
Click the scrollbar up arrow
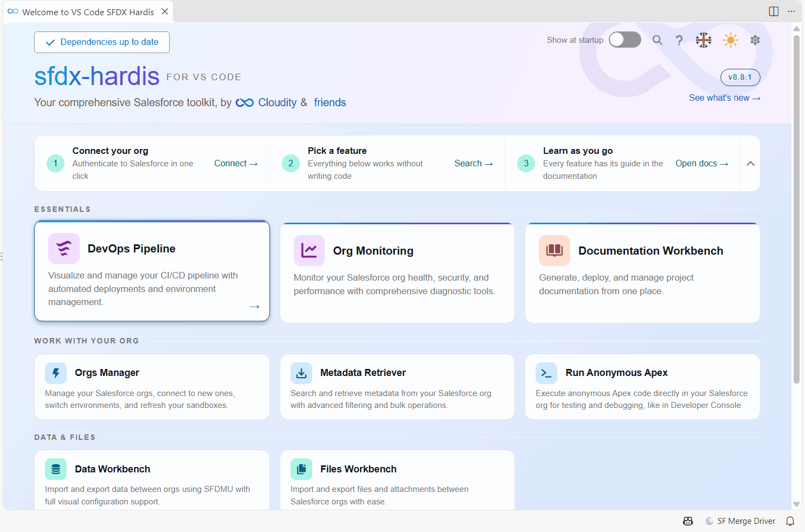click(x=796, y=29)
